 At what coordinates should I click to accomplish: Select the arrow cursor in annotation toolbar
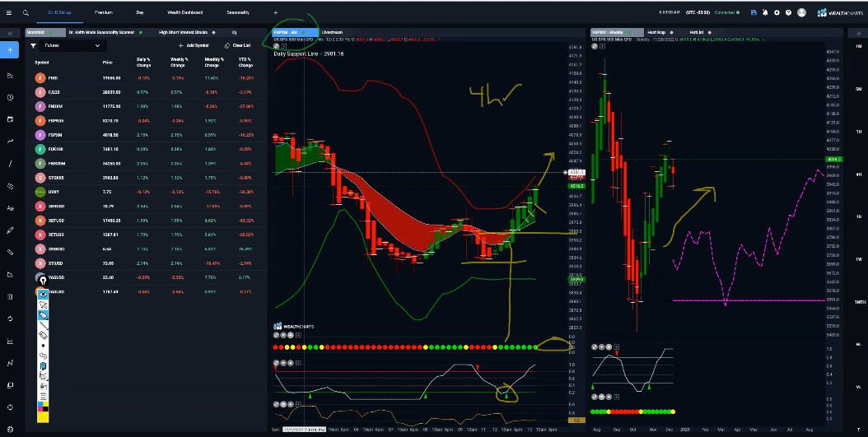pyautogui.click(x=43, y=305)
